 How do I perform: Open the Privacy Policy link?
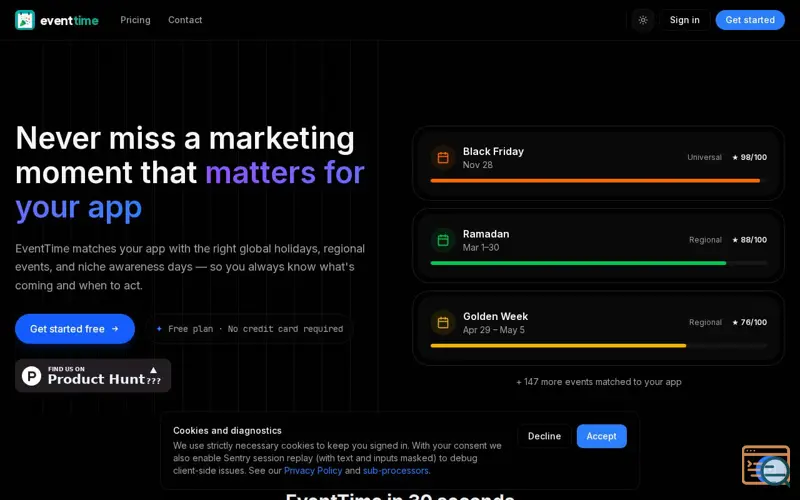(x=313, y=470)
